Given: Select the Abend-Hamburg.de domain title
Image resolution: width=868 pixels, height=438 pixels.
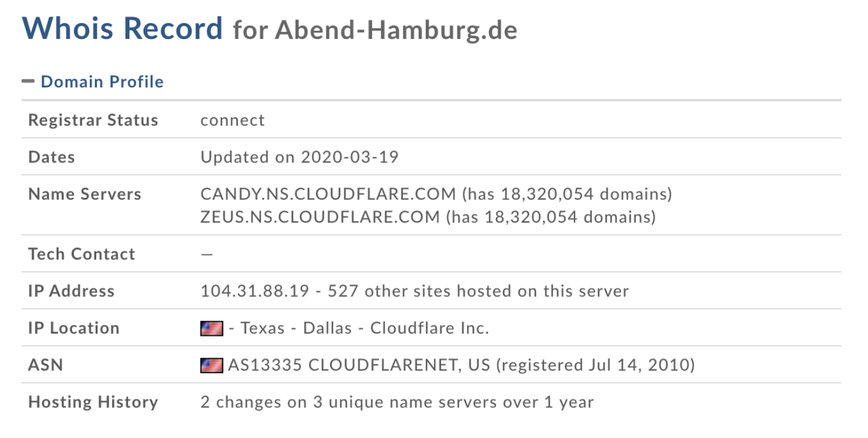Looking at the screenshot, I should 396,30.
